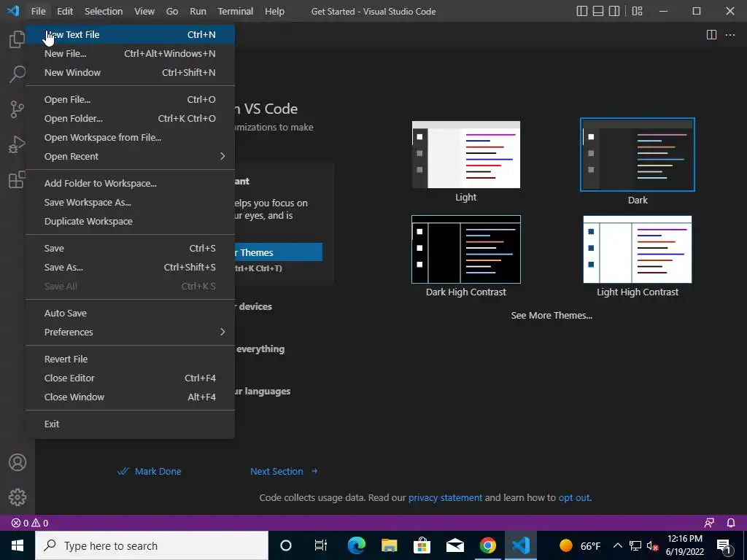Open the Run menu

(x=198, y=11)
